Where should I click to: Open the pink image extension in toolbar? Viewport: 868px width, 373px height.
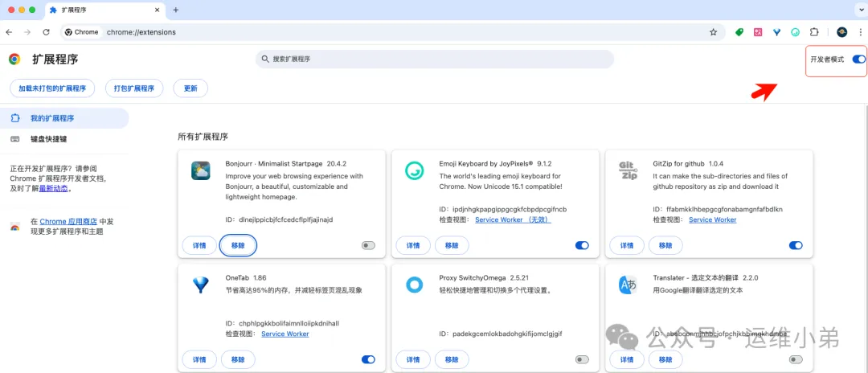(x=758, y=32)
